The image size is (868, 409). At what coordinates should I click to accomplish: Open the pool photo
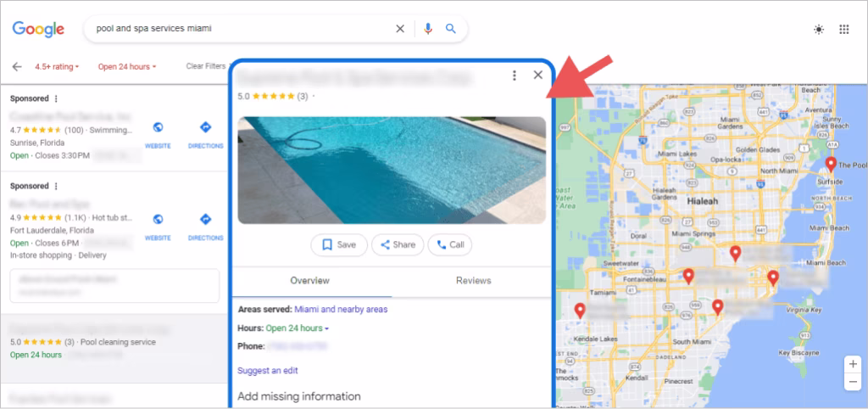coord(392,171)
